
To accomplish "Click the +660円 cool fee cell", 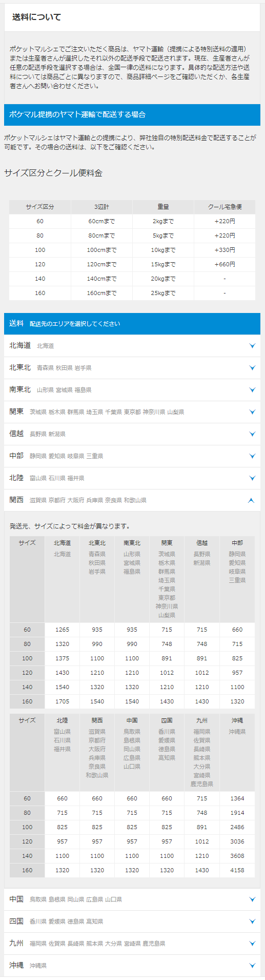I will pos(225,264).
